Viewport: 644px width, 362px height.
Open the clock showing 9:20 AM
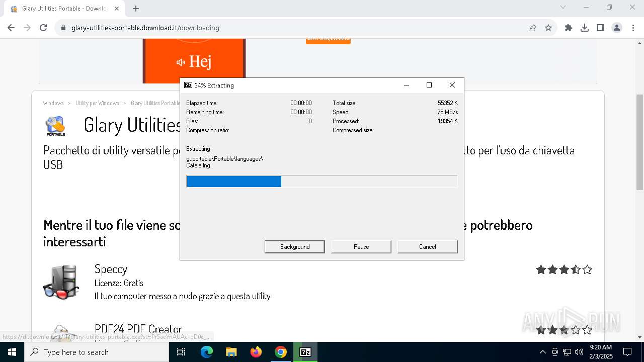click(600, 352)
